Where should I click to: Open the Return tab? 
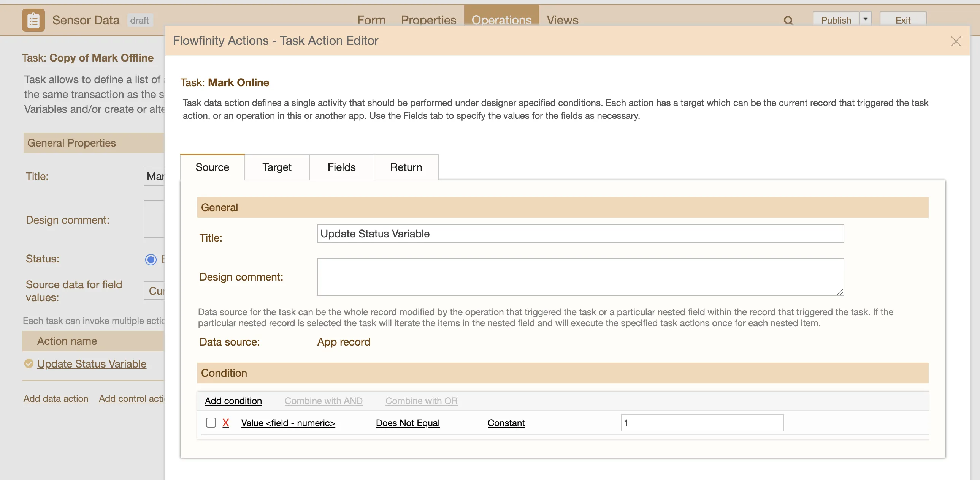406,167
